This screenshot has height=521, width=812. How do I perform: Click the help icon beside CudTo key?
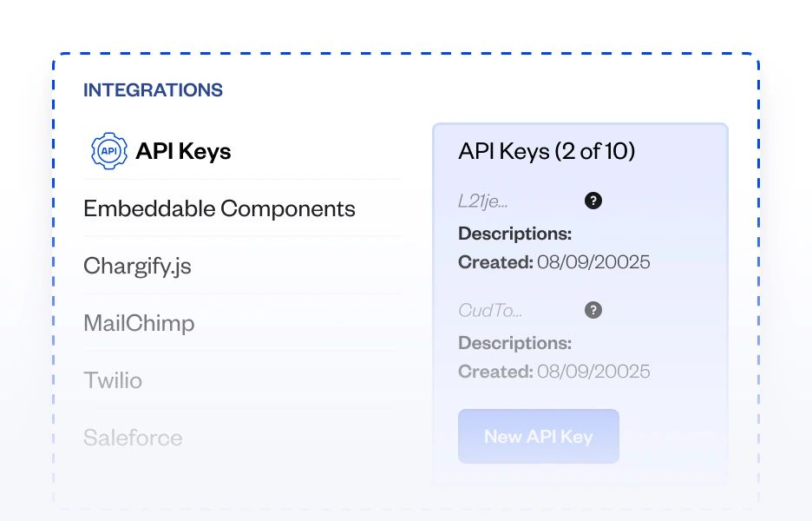point(593,310)
